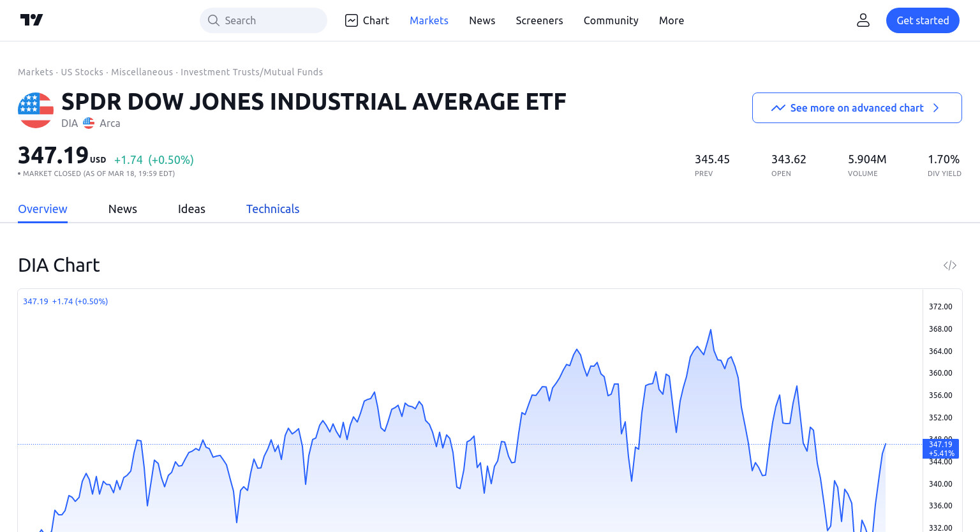
Task: Open the user profile icon
Action: (863, 20)
